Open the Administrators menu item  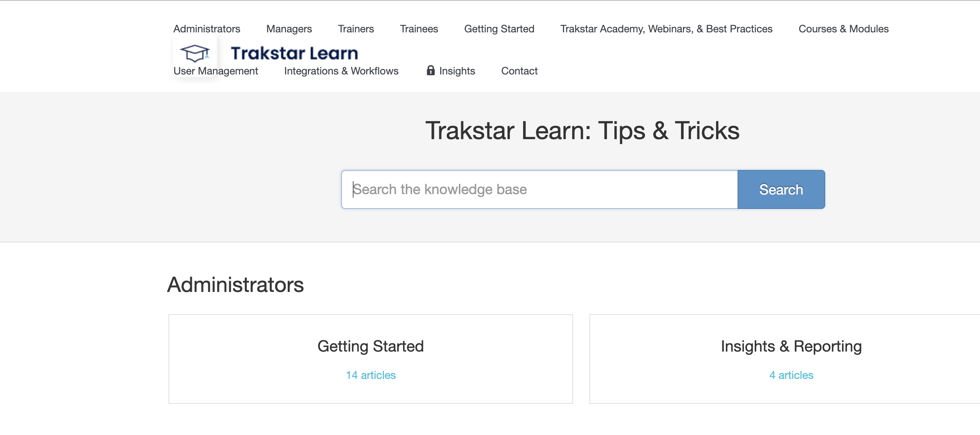click(207, 29)
